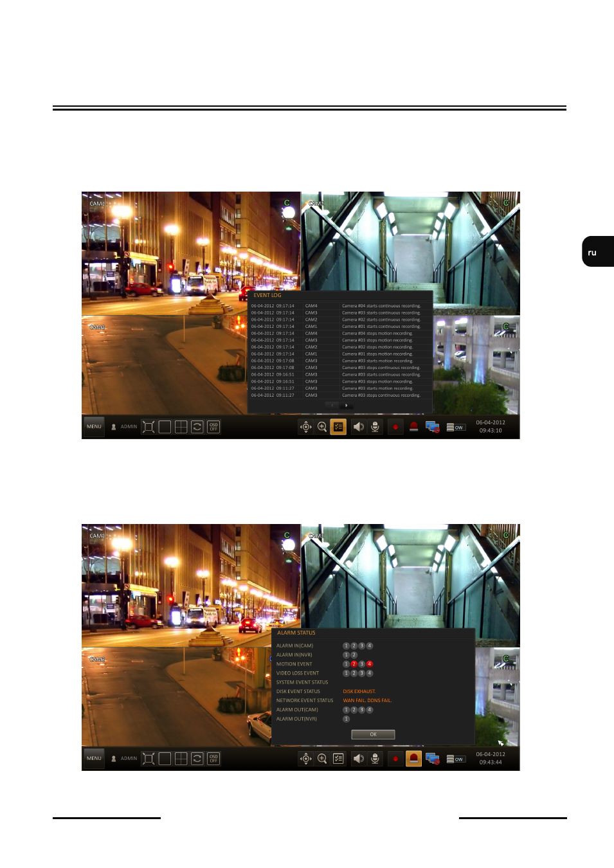
Task: Click indicator 1 in ALARM IN(CAM) row
Action: pyautogui.click(x=346, y=646)
